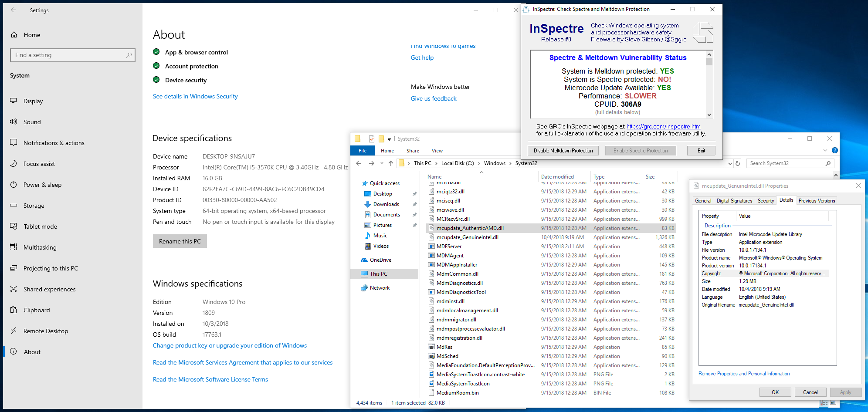This screenshot has height=412, width=868.
Task: Open the Home ribbon tab
Action: pyautogui.click(x=387, y=151)
